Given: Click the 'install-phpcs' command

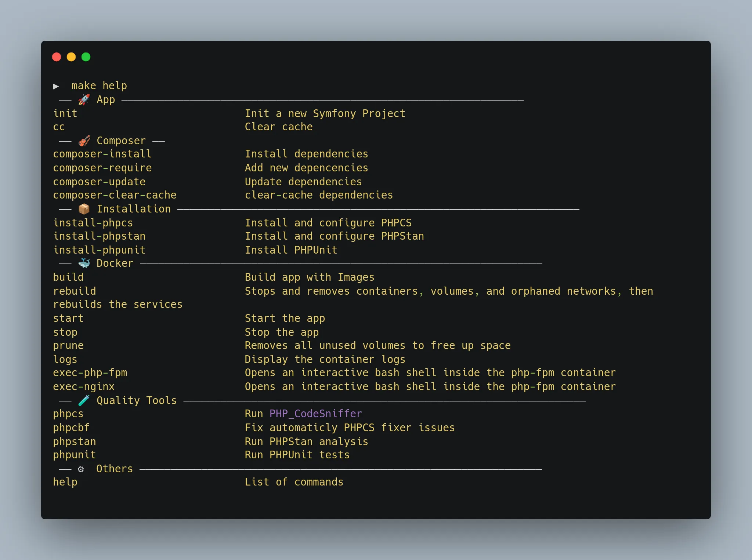Looking at the screenshot, I should (x=93, y=223).
